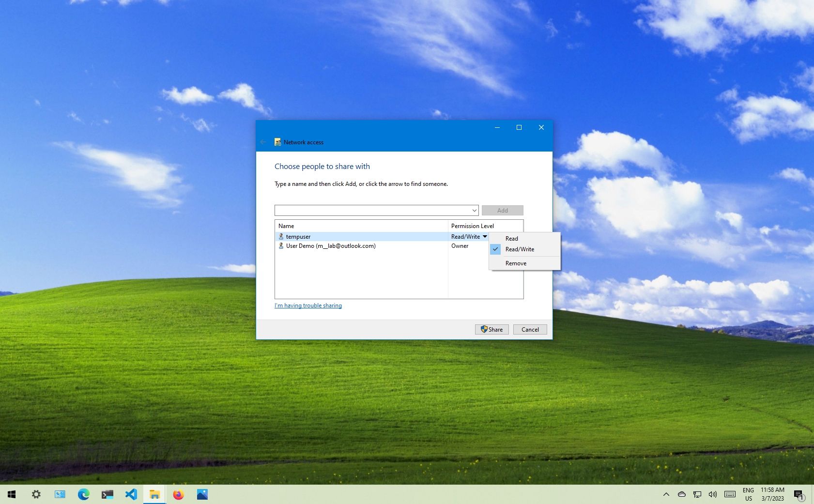
Task: Open the I'm having trouble sharing link
Action: click(308, 305)
